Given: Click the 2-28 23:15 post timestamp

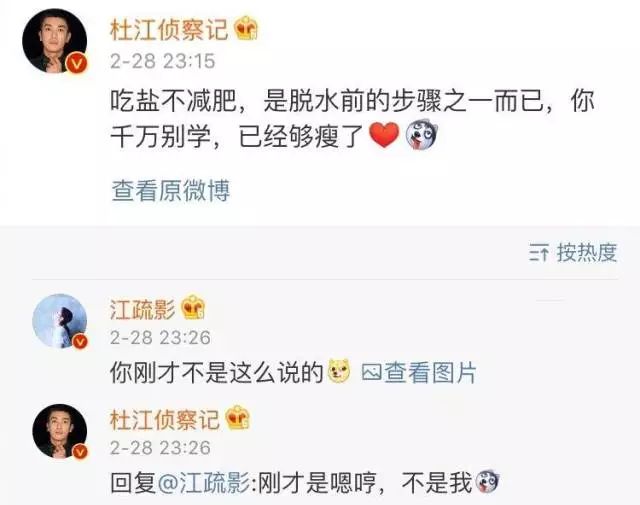Looking at the screenshot, I should pyautogui.click(x=162, y=61).
